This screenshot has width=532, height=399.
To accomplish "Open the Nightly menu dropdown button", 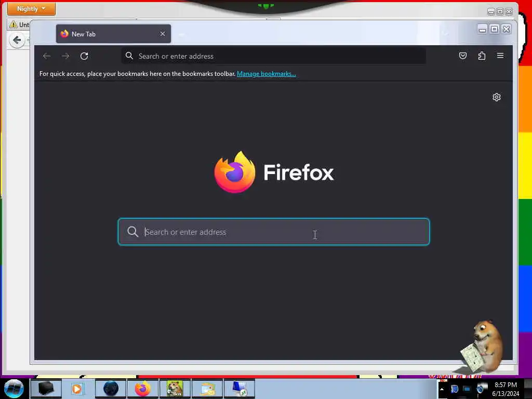I will click(x=31, y=8).
